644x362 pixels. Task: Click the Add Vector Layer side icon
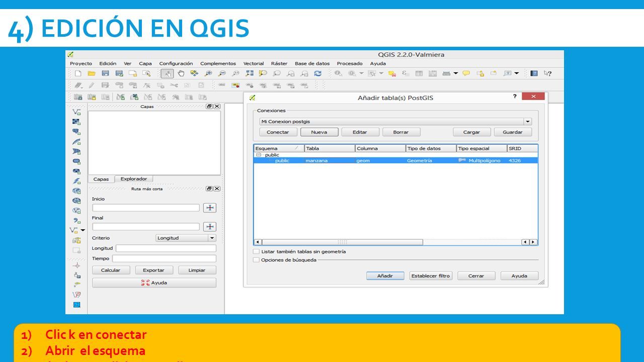point(76,112)
